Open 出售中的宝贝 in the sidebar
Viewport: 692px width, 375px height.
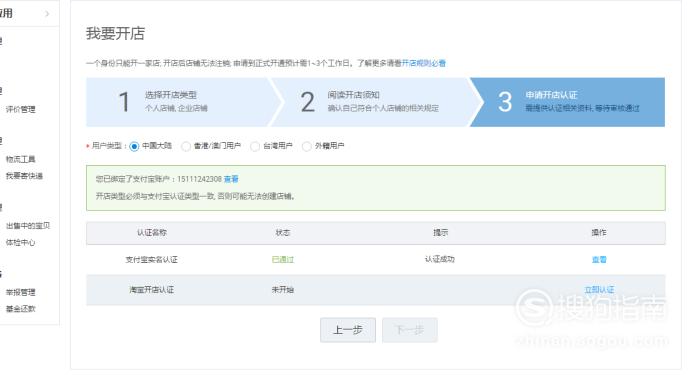28,225
